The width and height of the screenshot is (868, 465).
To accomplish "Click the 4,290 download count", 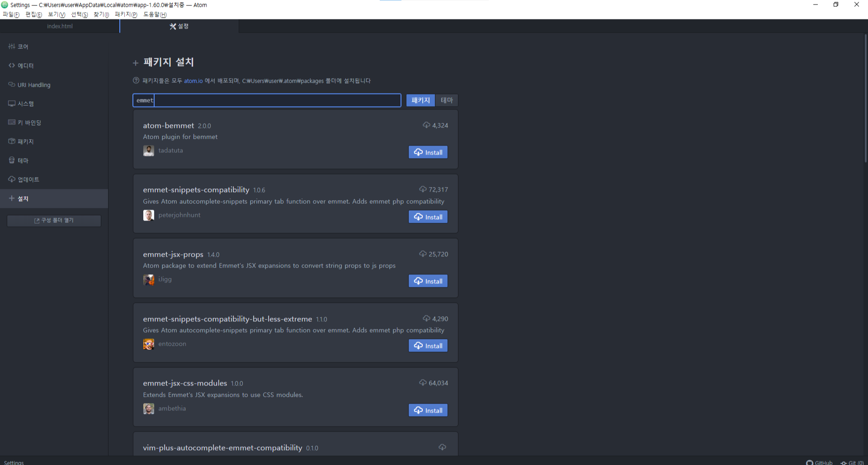I will tap(440, 319).
